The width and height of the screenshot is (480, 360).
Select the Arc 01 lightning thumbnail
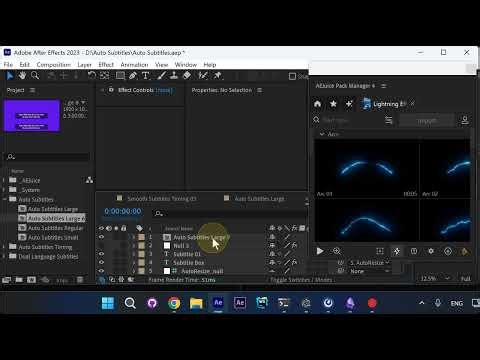(x=367, y=169)
